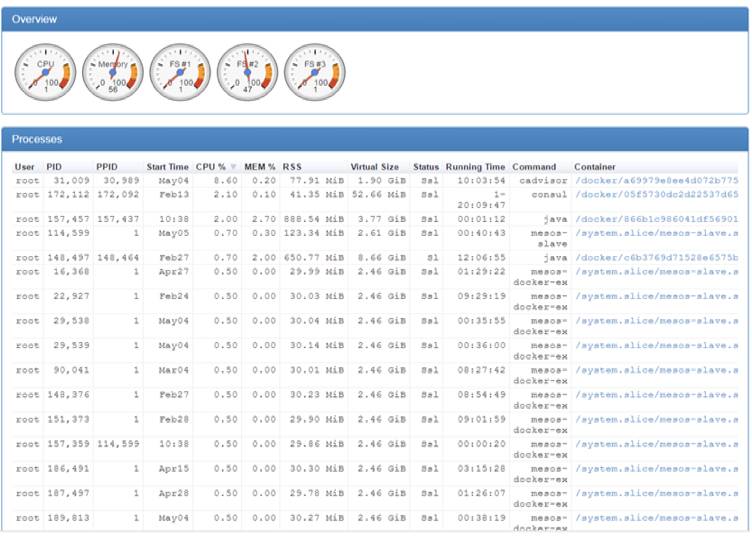Select PID cell 172,112
This screenshot has width=752, height=540.
69,195
